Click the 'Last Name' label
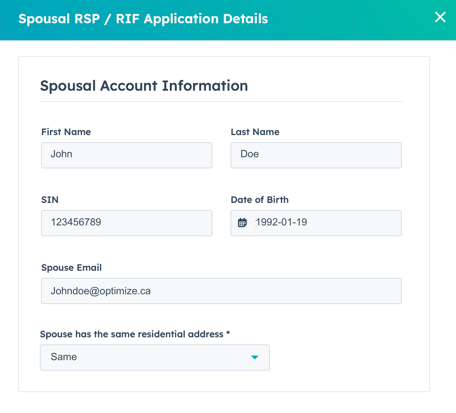Viewport: 456px width, 413px height. tap(255, 132)
